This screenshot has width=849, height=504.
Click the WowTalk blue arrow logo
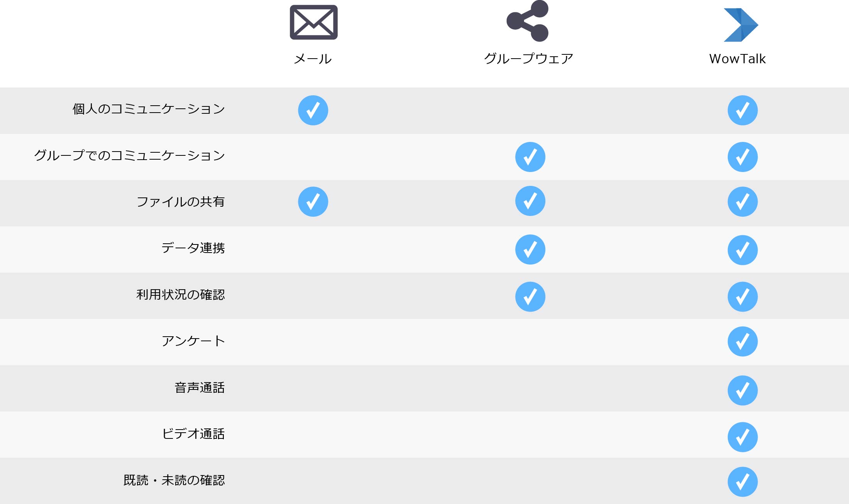point(741,25)
